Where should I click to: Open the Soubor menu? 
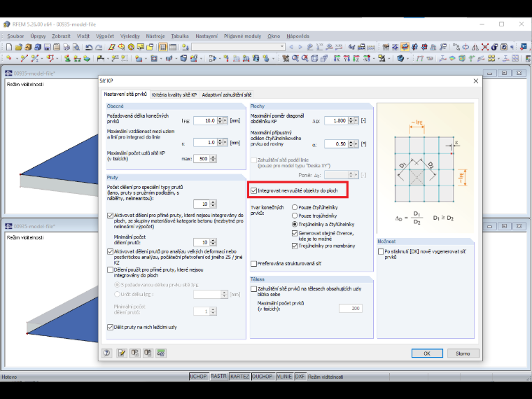(15, 36)
